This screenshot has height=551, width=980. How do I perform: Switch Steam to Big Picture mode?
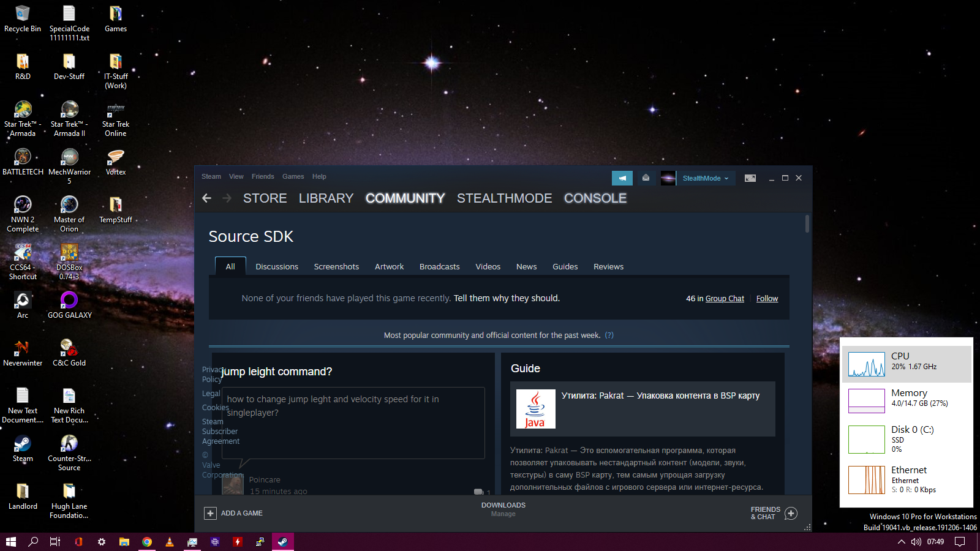(x=750, y=178)
